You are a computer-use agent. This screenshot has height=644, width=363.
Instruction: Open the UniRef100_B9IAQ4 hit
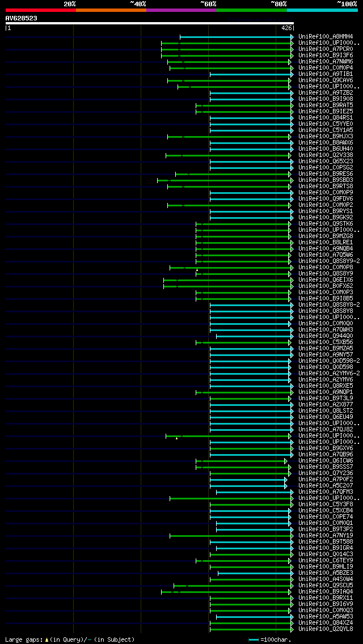click(x=326, y=592)
